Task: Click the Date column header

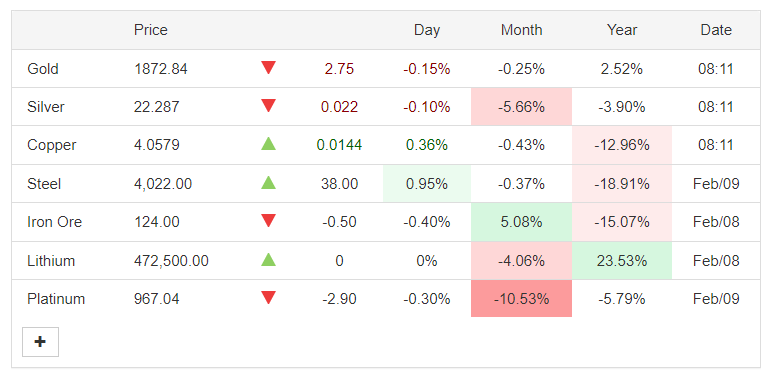Action: 716,30
